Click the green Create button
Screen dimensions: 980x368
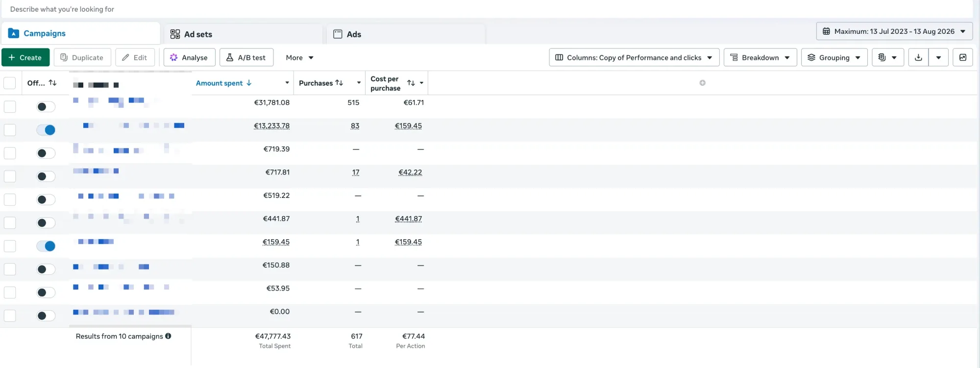(25, 57)
